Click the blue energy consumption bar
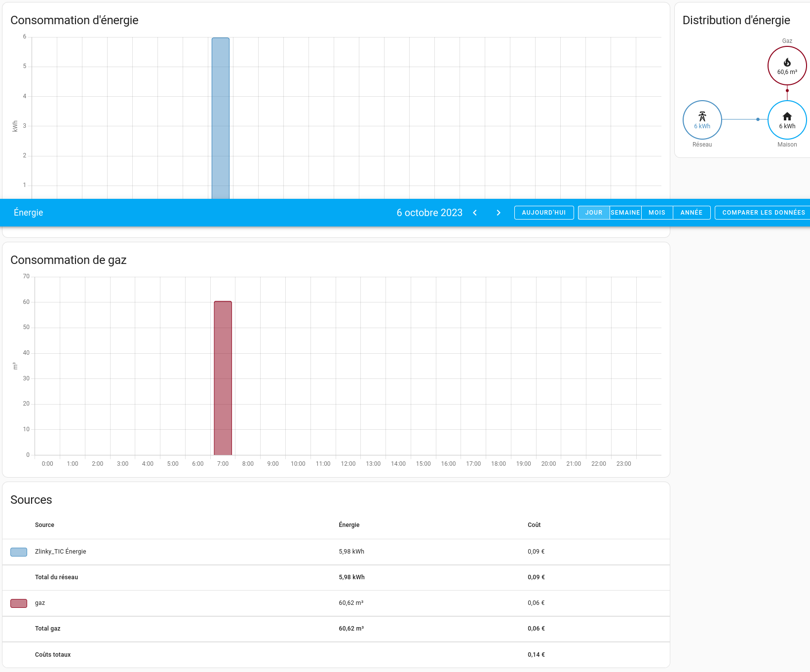The height and width of the screenshot is (672, 810). pos(221,118)
